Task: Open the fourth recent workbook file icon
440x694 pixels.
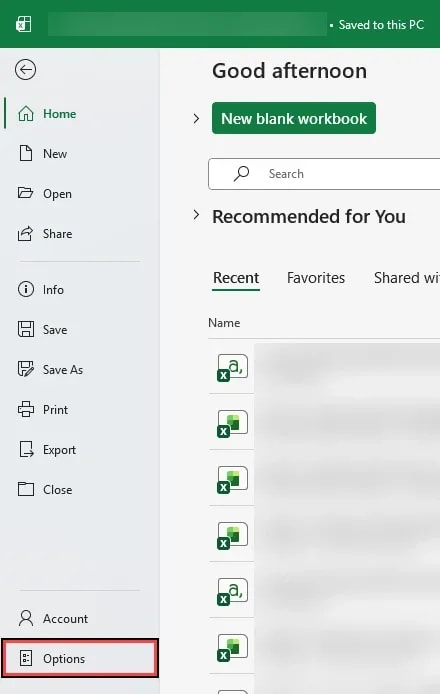Action: (232, 536)
